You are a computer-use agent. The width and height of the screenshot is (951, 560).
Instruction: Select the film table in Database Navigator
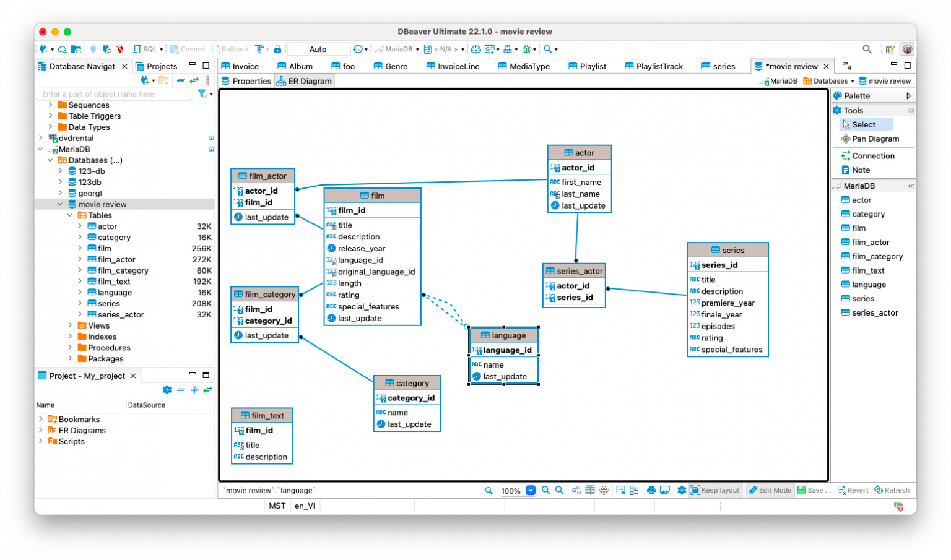(x=106, y=248)
